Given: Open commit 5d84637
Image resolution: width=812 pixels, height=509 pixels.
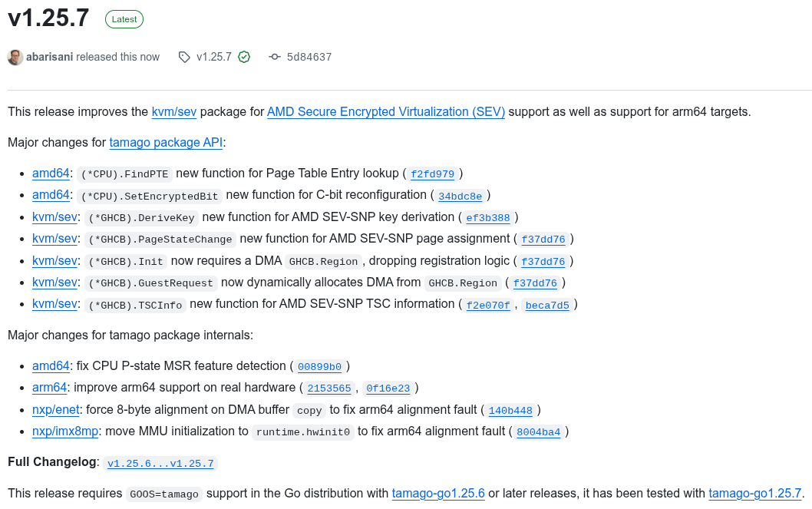Looking at the screenshot, I should click(309, 57).
